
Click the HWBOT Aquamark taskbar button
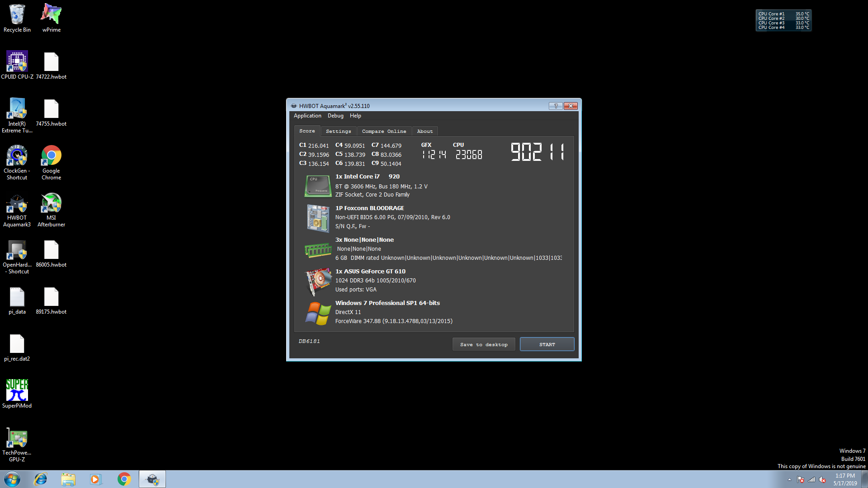(x=152, y=479)
